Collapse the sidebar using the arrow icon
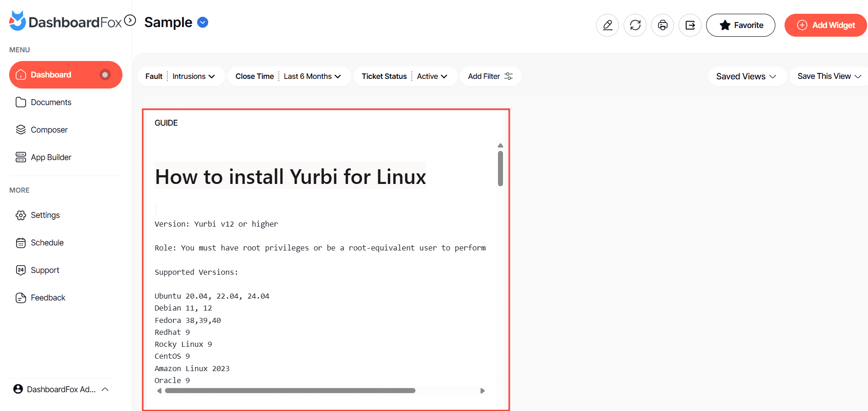Viewport: 868px width, 411px height. (x=130, y=21)
